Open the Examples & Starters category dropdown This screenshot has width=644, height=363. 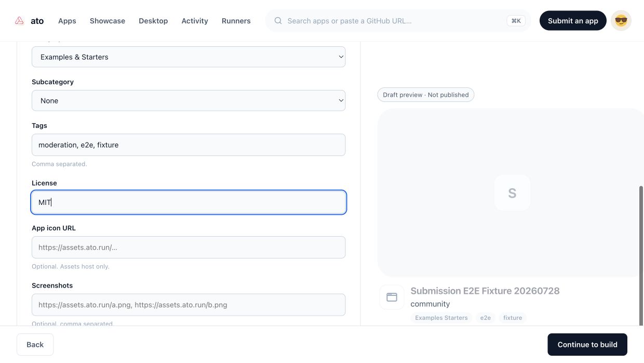tap(189, 57)
